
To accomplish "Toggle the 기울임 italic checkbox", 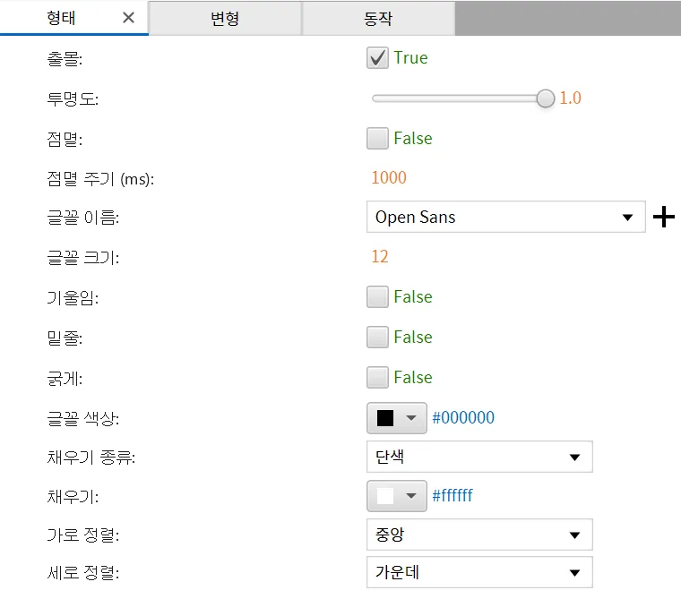I will tap(377, 297).
